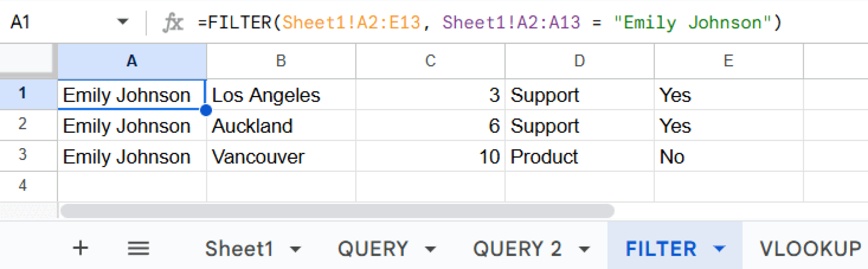Open the Sheet1 tab dropdown menu
868x269 pixels.
(x=295, y=249)
